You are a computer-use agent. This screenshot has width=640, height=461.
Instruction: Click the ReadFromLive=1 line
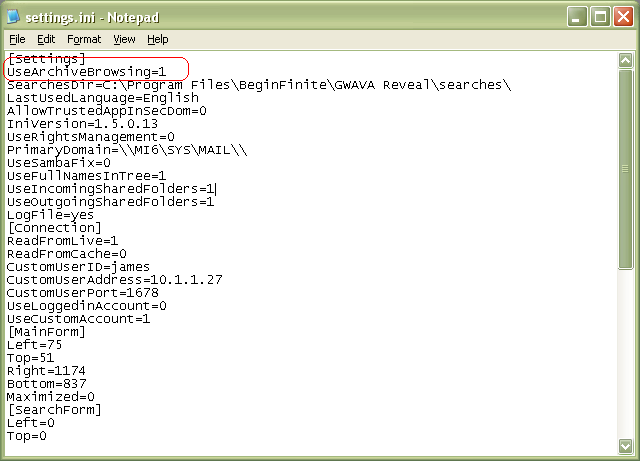pos(62,241)
